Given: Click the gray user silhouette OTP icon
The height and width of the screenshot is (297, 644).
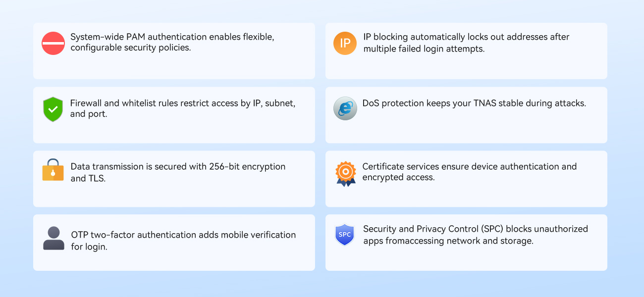Looking at the screenshot, I should pos(54,238).
